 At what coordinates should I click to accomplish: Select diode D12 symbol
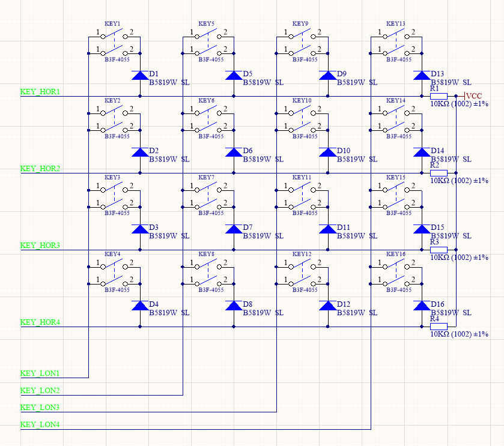[328, 306]
